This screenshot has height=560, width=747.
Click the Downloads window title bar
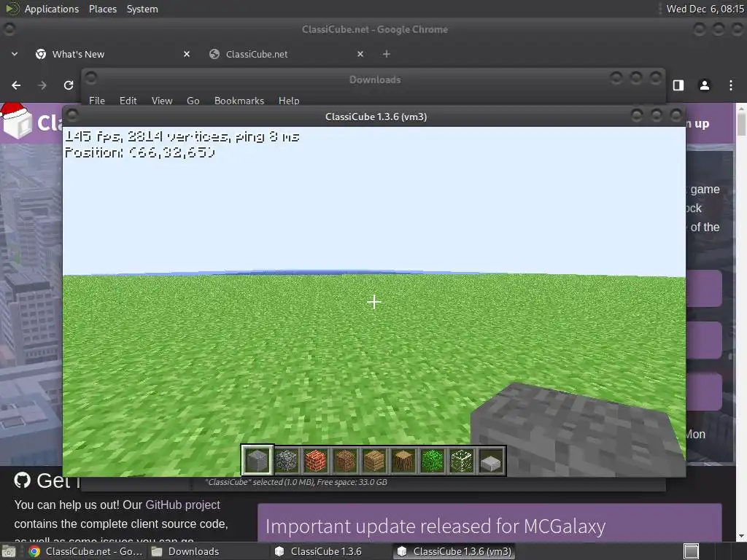coord(374,79)
